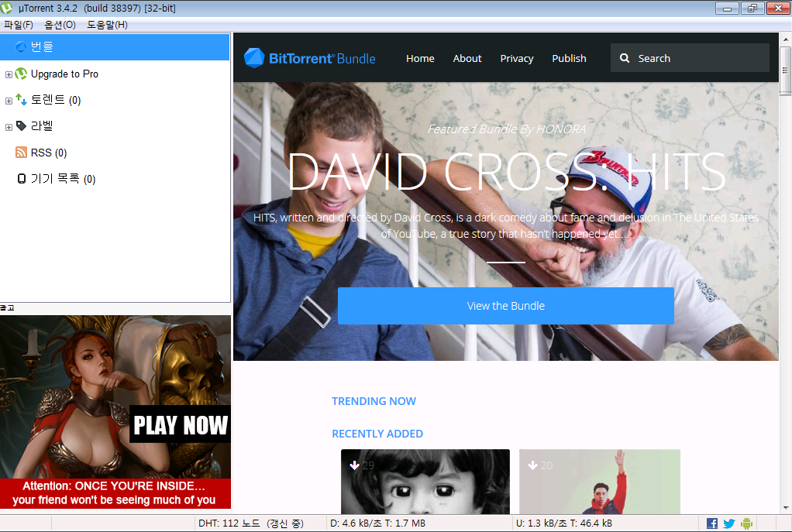Open the 도움말(H) menu
792x532 pixels.
tap(107, 25)
